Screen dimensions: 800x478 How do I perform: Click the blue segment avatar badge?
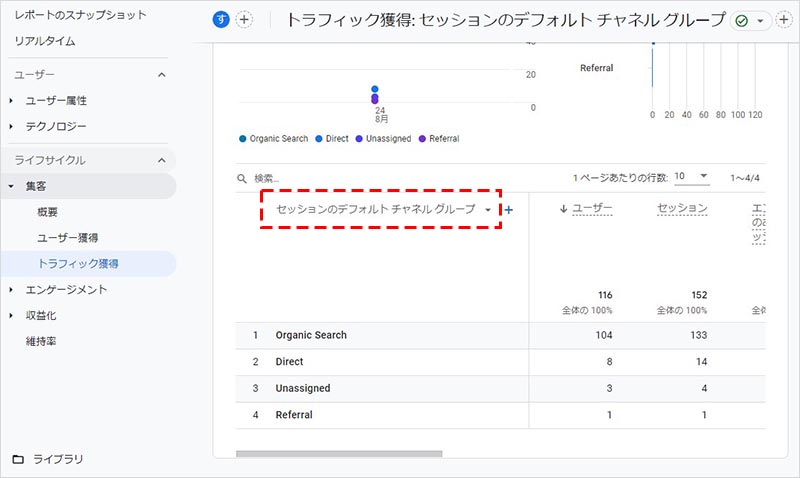tap(221, 20)
